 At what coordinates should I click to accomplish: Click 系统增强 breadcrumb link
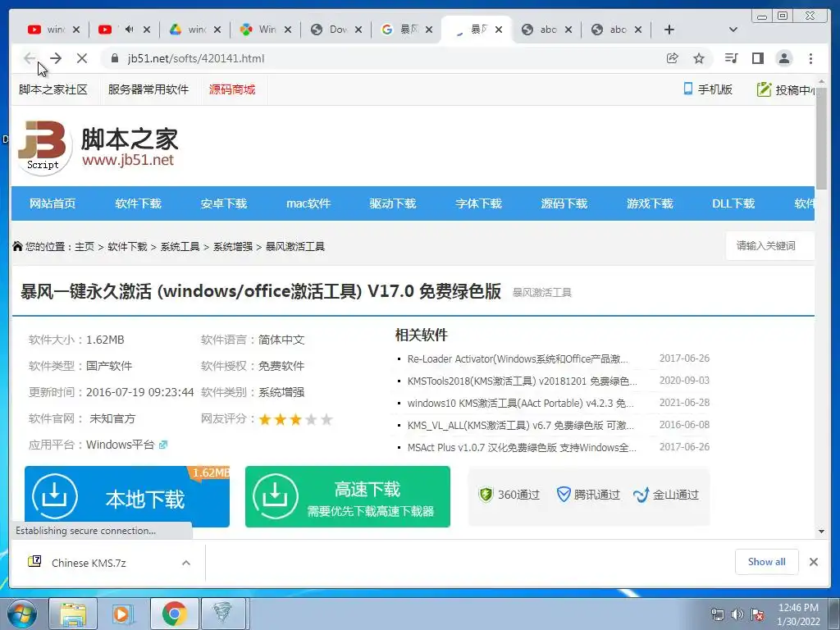pyautogui.click(x=232, y=246)
